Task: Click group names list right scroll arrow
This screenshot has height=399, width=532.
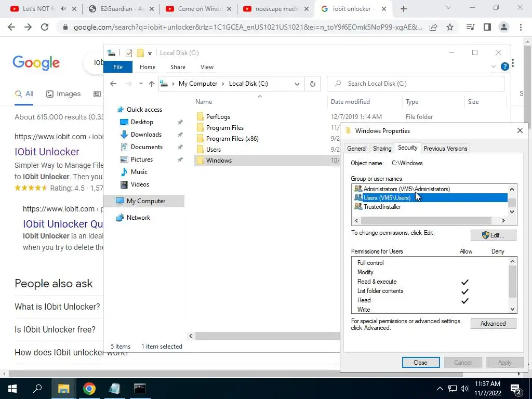Action: (x=503, y=220)
